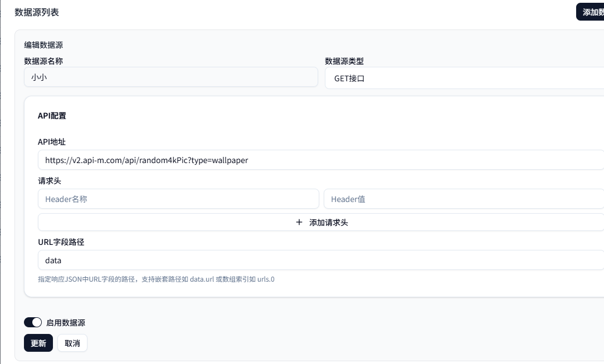The height and width of the screenshot is (364, 604).
Task: Click the 数据源名称 label
Action: 43,61
